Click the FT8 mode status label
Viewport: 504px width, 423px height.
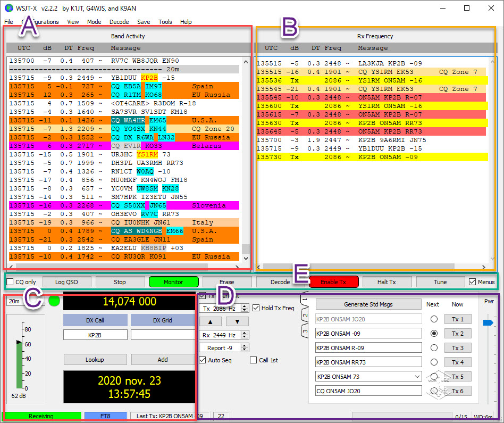pyautogui.click(x=105, y=416)
